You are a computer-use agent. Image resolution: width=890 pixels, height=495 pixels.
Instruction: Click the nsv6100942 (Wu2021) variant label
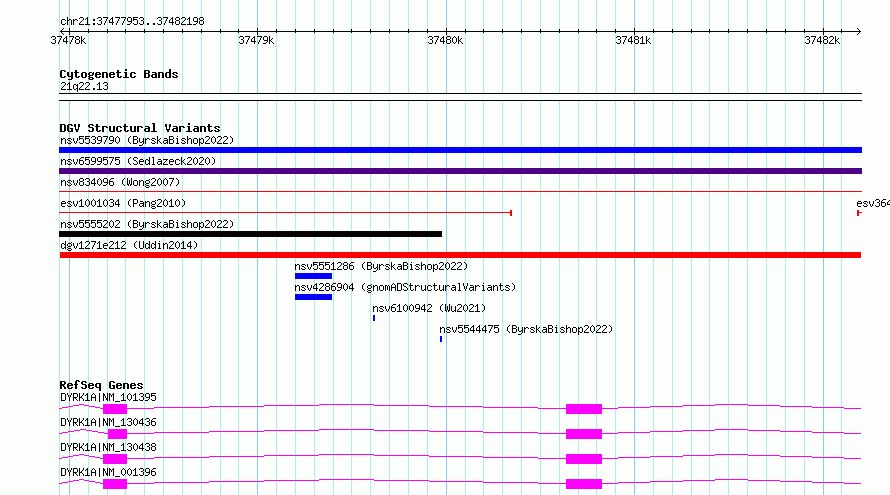coord(429,308)
